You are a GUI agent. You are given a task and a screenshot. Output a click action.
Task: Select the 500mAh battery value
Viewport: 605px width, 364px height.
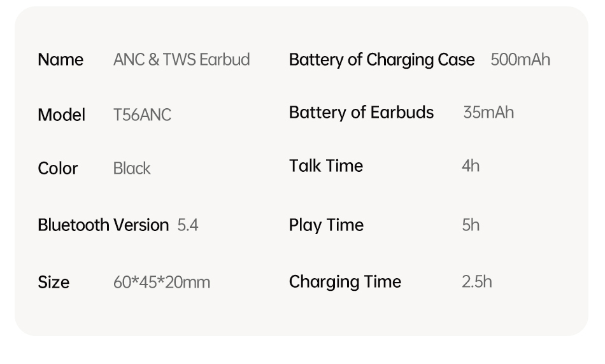(x=520, y=60)
